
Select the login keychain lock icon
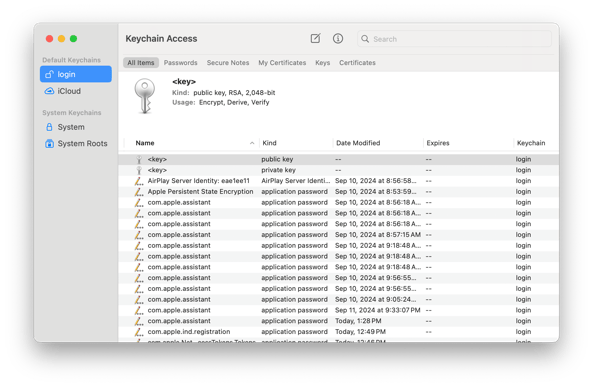(x=49, y=74)
